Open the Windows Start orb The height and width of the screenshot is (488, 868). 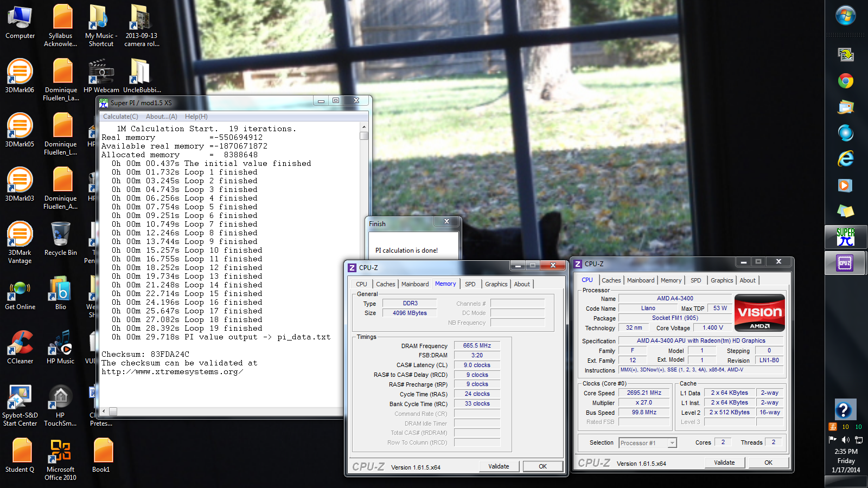[846, 16]
